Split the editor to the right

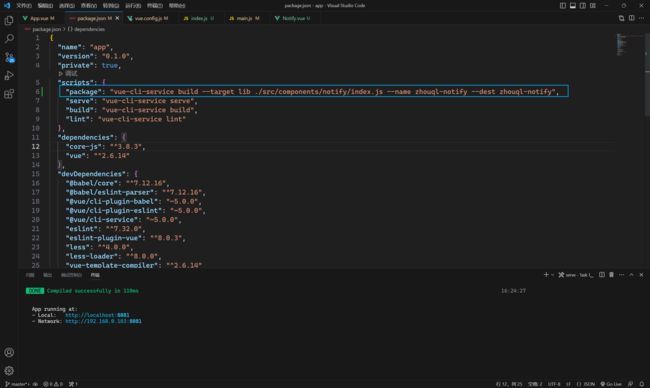631,18
